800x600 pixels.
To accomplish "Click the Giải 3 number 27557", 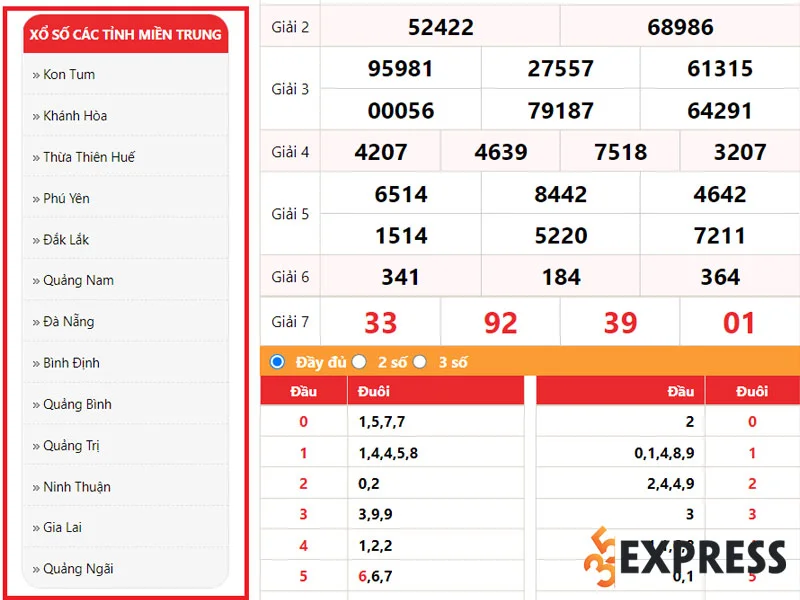I will point(561,68).
